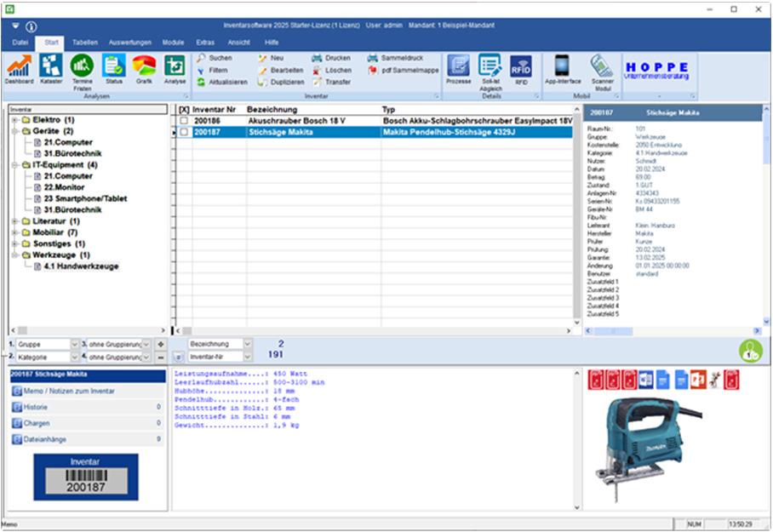This screenshot has width=773, height=532.
Task: Open the Word document attachment icon
Action: [x=646, y=380]
